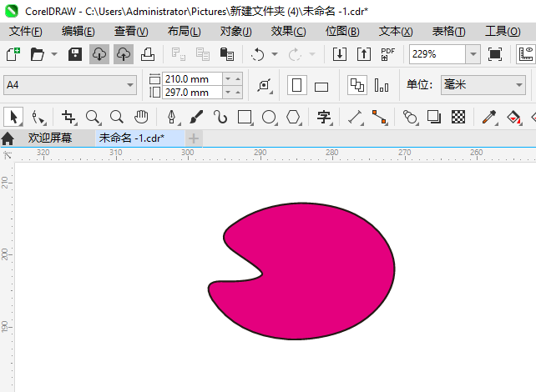Click the Export icon

[x=364, y=54]
